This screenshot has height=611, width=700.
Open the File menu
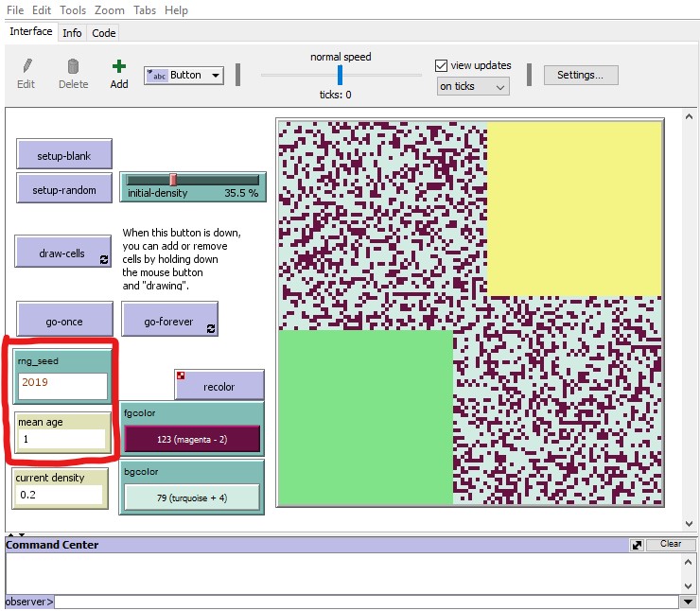[15, 9]
